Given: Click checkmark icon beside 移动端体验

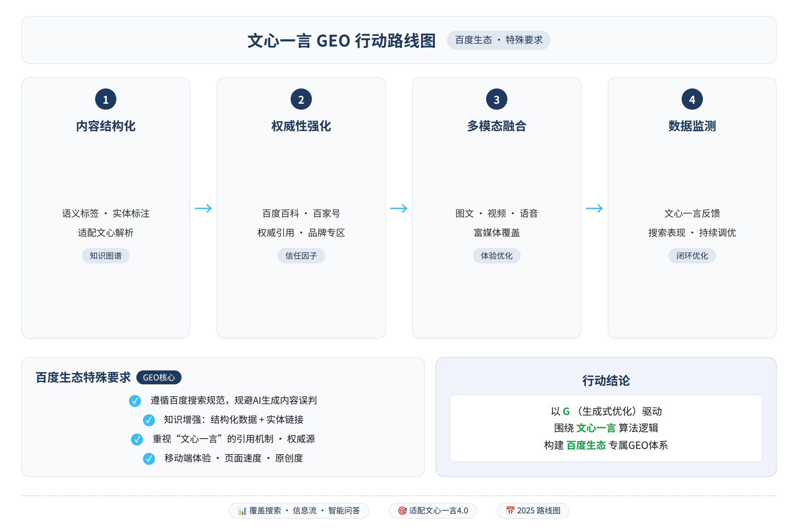Looking at the screenshot, I should [x=149, y=459].
